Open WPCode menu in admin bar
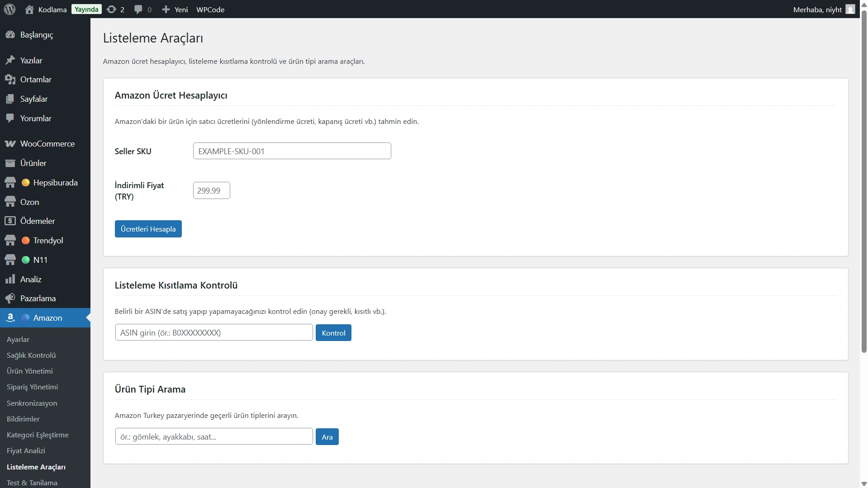 coord(210,9)
